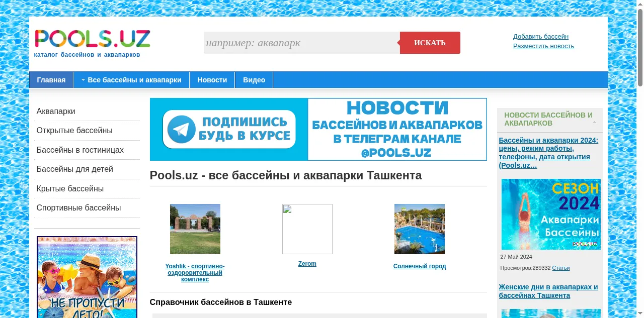644x318 pixels.
Task: Select Открытые бассейны in the sidebar
Action: [x=74, y=131]
